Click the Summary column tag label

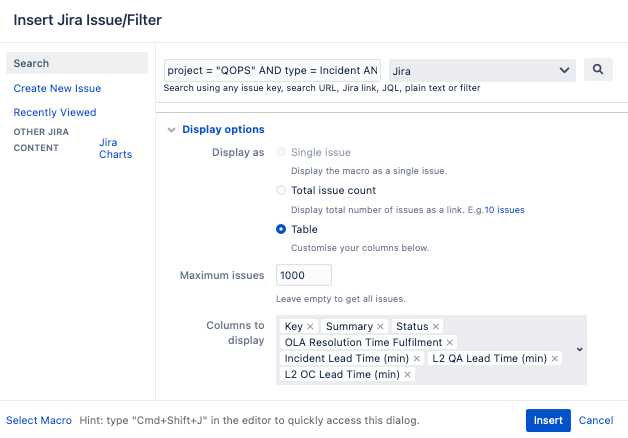tap(349, 327)
